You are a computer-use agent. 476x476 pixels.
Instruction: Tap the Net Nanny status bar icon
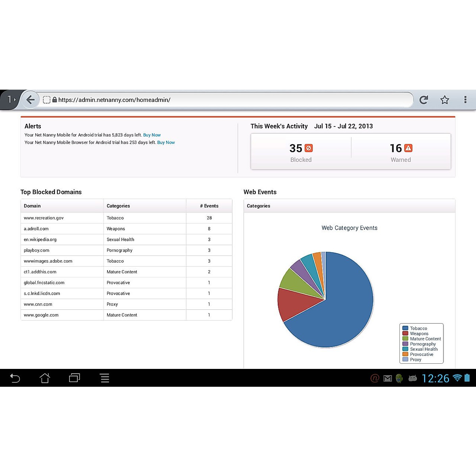374,378
